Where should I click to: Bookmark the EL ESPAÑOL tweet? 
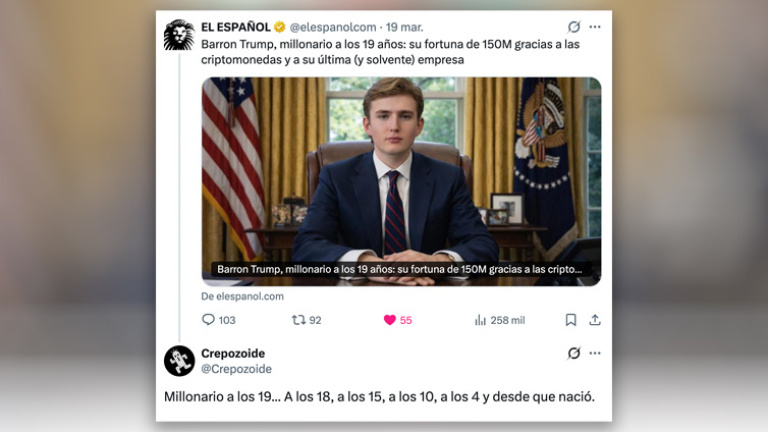[571, 320]
